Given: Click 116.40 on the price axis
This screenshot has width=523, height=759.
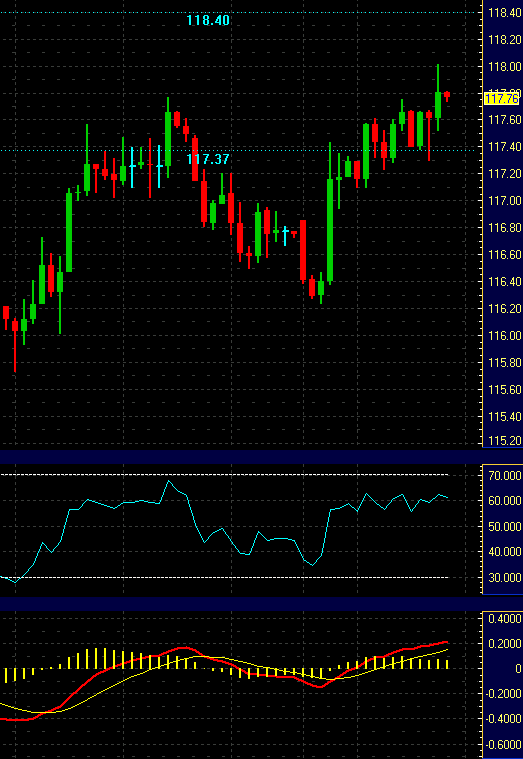Looking at the screenshot, I should [505, 282].
